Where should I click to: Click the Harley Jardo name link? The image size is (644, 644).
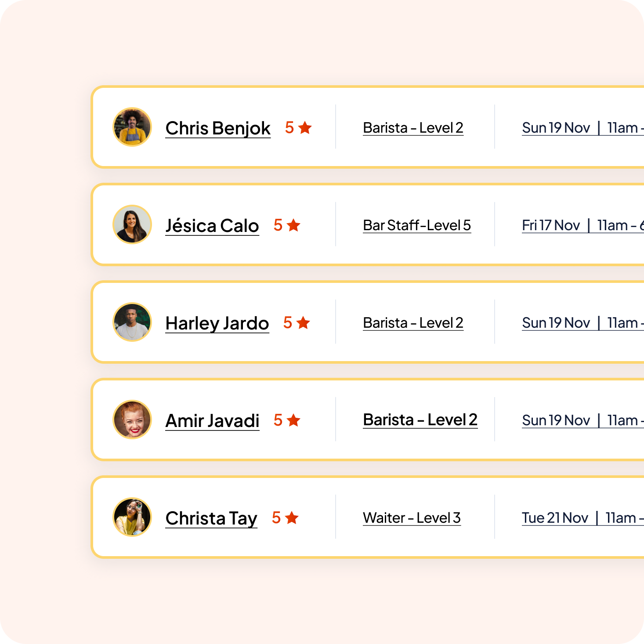[217, 323]
